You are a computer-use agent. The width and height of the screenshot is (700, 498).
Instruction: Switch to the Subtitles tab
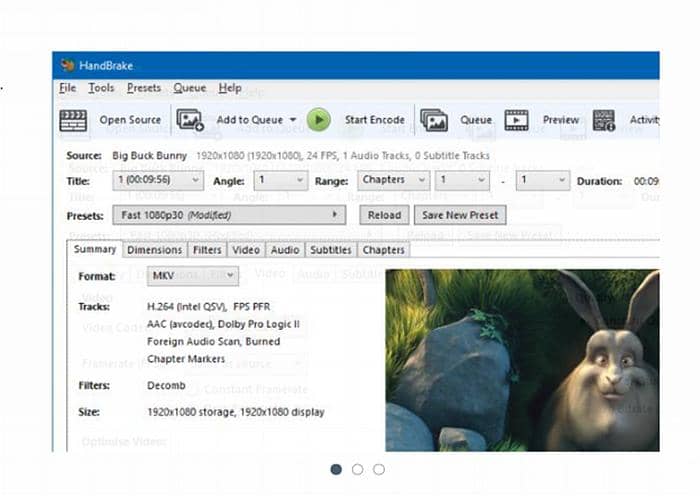[x=331, y=250]
